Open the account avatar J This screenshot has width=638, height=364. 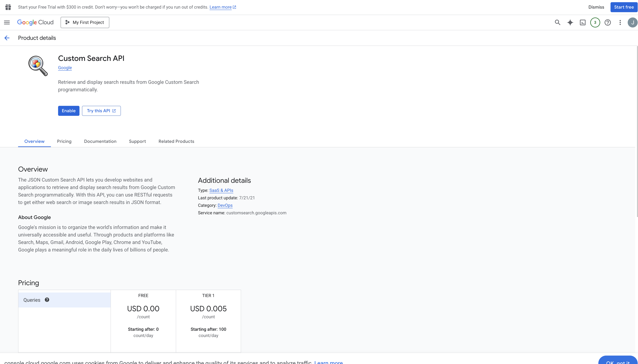(x=633, y=22)
